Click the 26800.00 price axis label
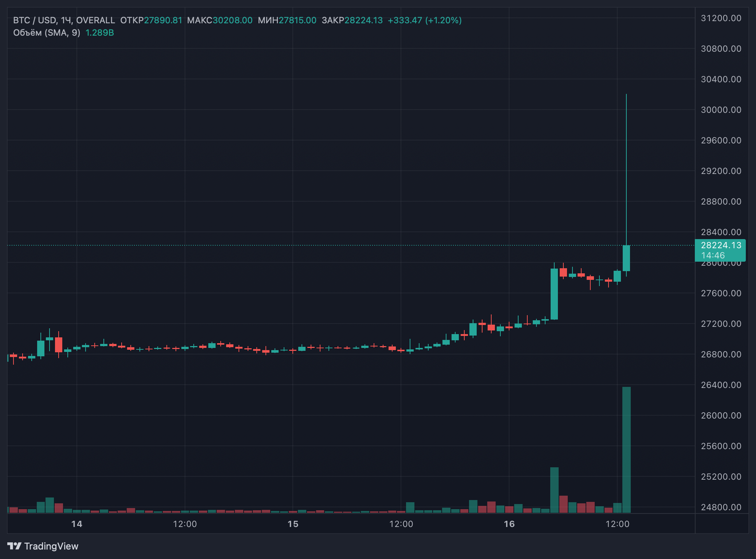This screenshot has height=559, width=756. pos(721,354)
